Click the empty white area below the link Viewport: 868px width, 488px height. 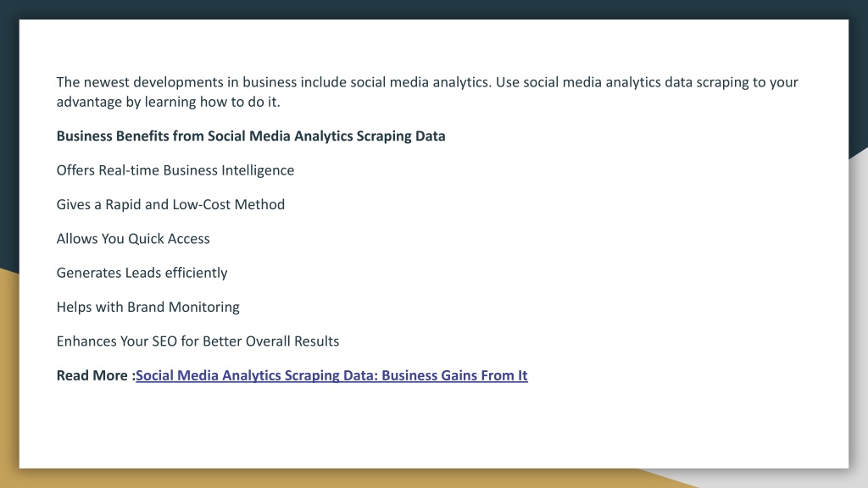(434, 426)
